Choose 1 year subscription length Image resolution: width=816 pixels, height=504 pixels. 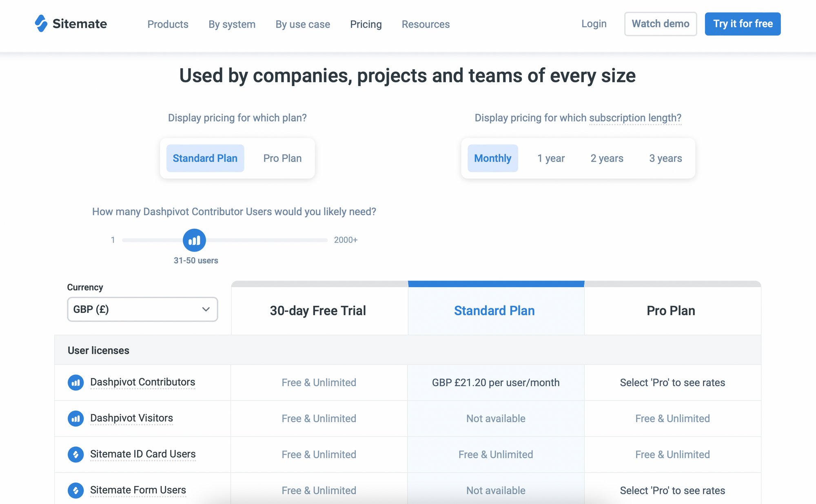tap(551, 158)
